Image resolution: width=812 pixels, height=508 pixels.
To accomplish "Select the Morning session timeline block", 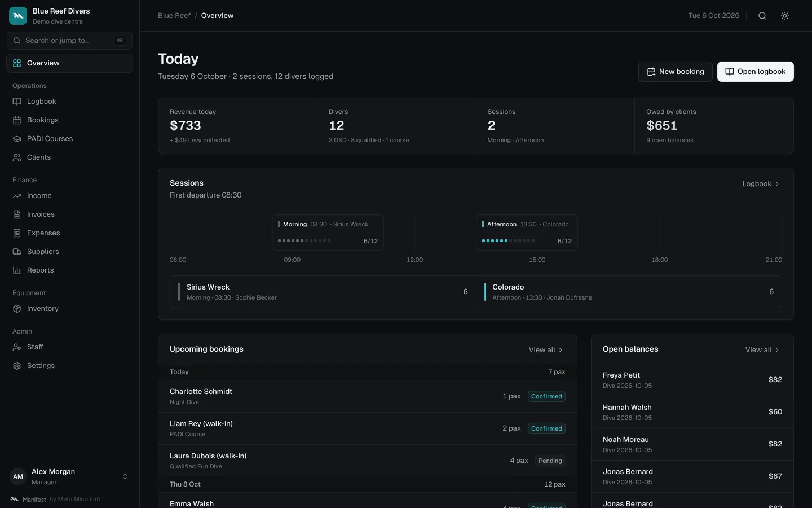I will (328, 233).
